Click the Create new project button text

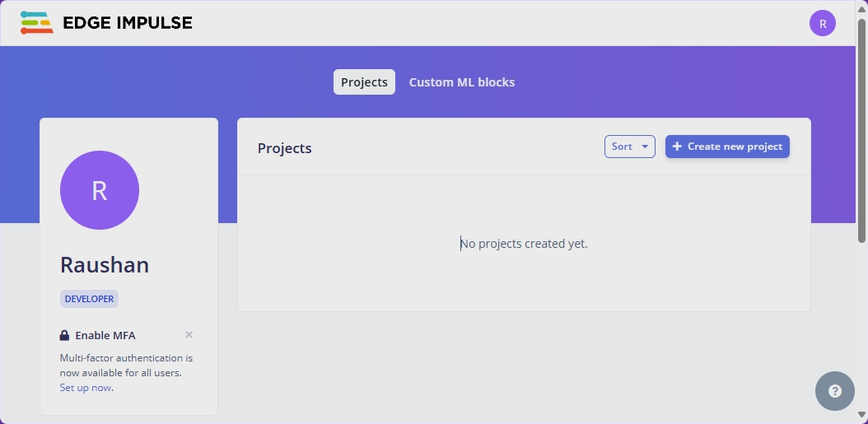(735, 147)
